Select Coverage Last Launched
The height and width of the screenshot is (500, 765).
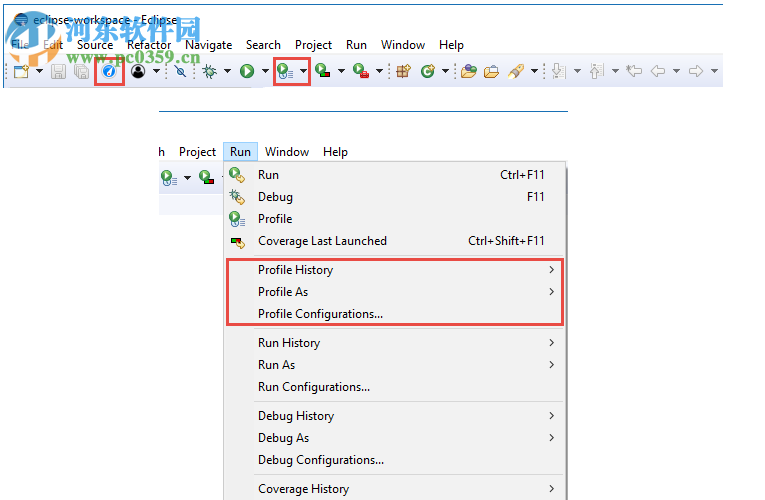pyautogui.click(x=395, y=240)
